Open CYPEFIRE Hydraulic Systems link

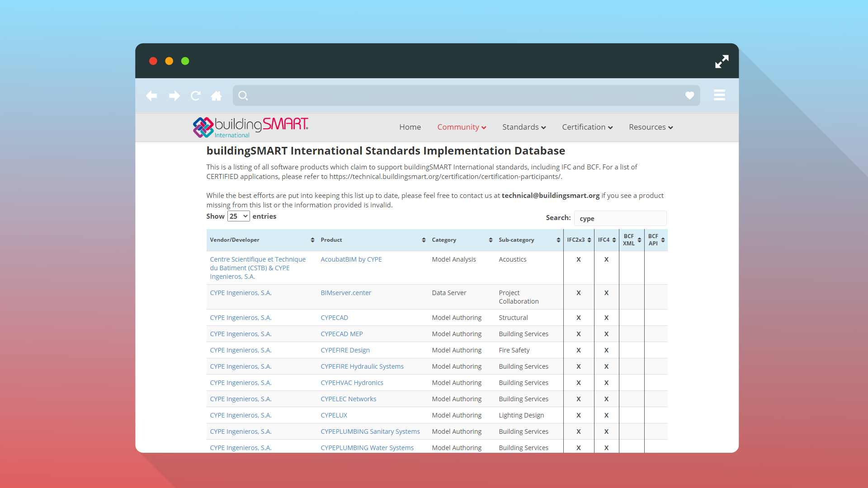coord(362,366)
